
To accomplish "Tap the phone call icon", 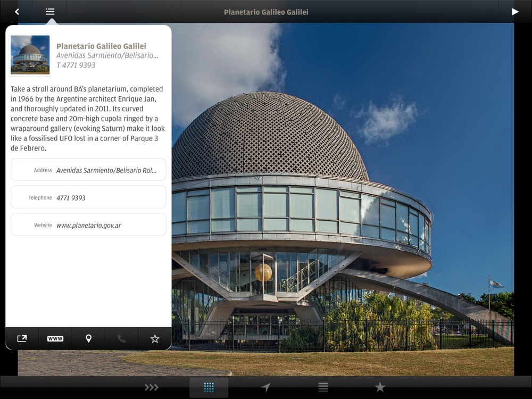I will pos(121,338).
